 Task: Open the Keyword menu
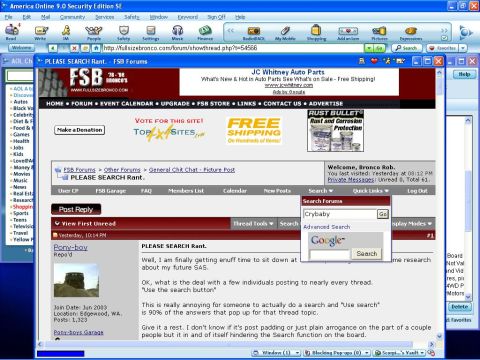coord(188,17)
